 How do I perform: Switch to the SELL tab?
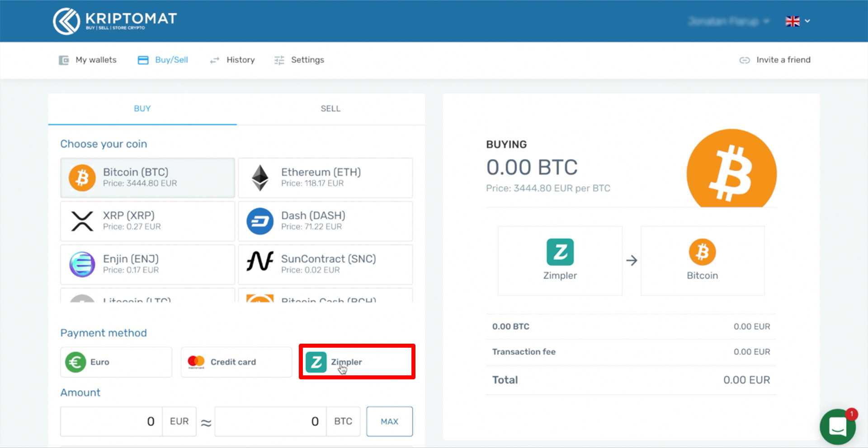[330, 109]
